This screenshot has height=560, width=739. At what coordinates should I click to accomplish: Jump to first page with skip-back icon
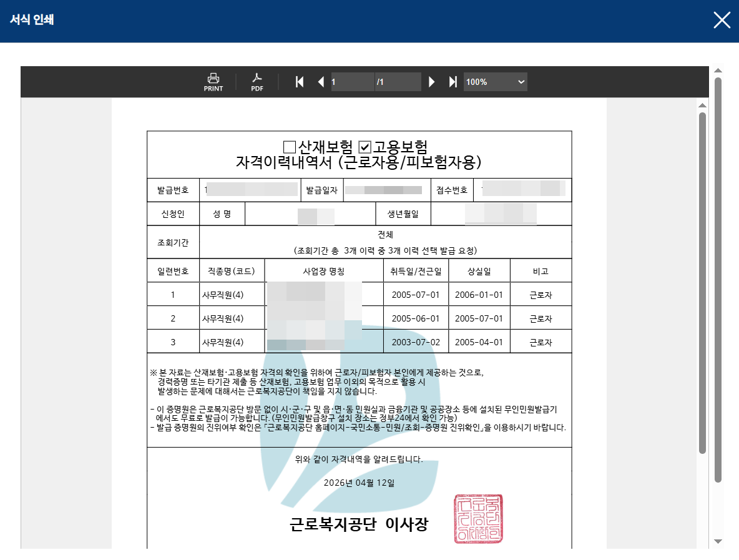300,82
